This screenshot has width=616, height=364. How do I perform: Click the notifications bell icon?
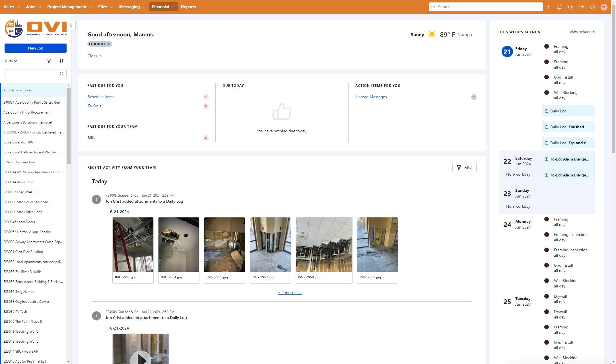click(x=559, y=7)
